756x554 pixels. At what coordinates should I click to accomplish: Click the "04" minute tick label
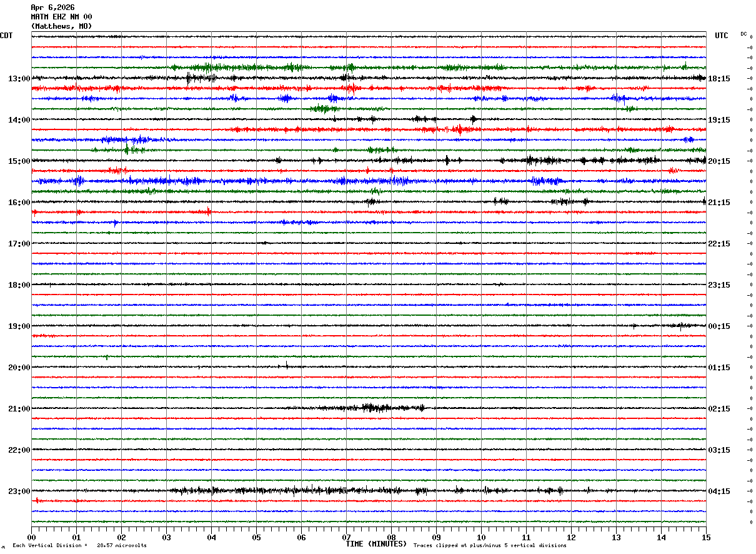tap(211, 537)
